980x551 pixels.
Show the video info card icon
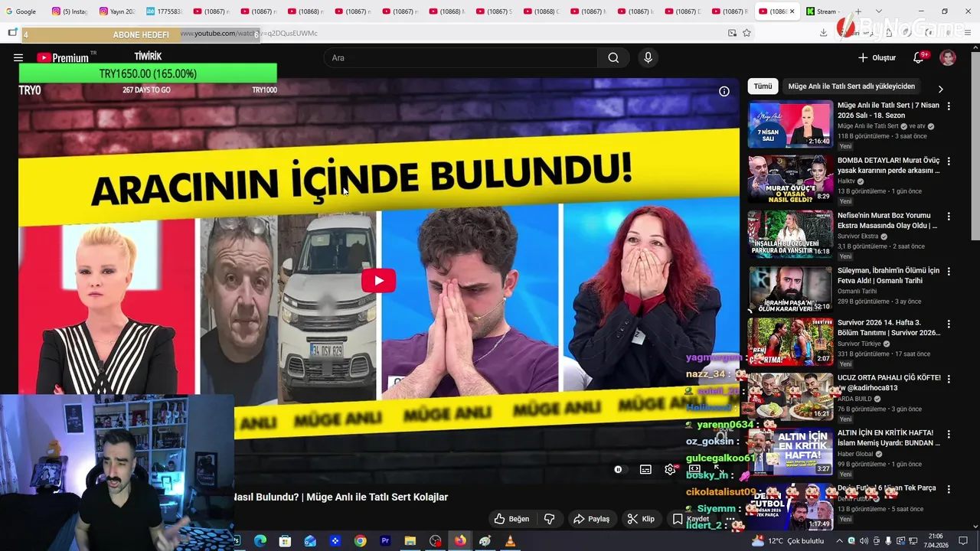tap(724, 91)
